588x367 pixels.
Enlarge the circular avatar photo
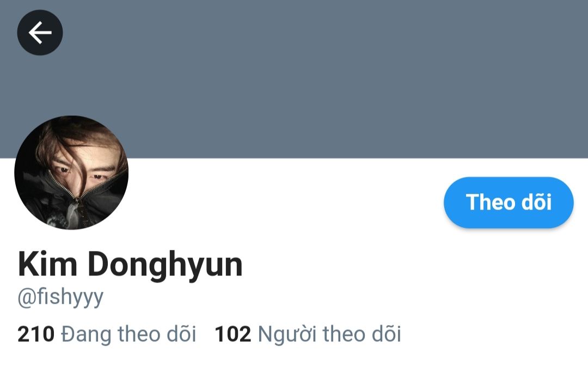click(x=71, y=173)
